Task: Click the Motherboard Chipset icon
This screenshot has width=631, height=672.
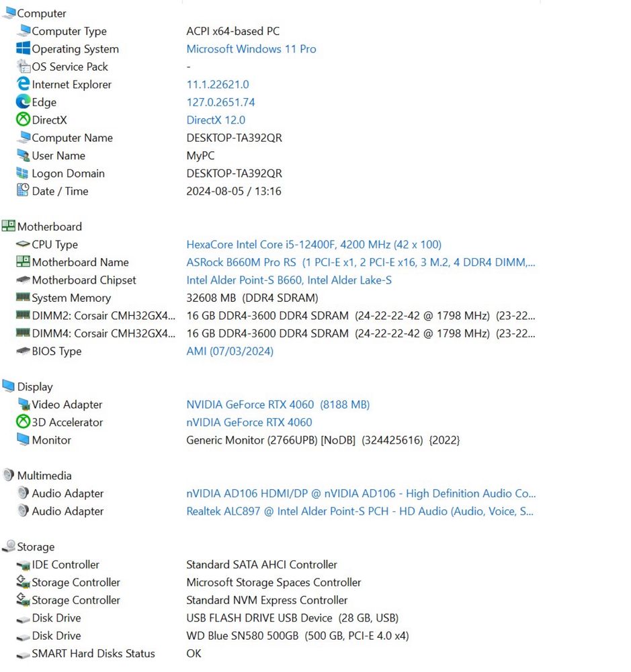Action: click(23, 280)
